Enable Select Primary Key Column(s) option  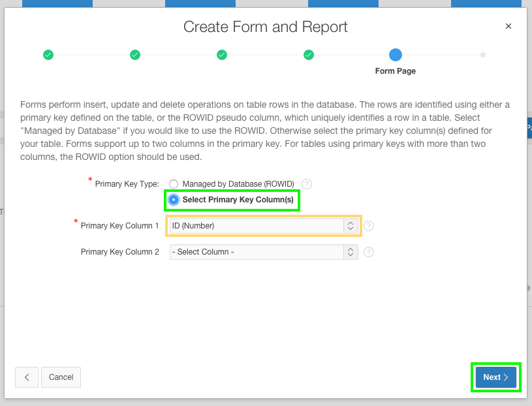pyautogui.click(x=173, y=200)
